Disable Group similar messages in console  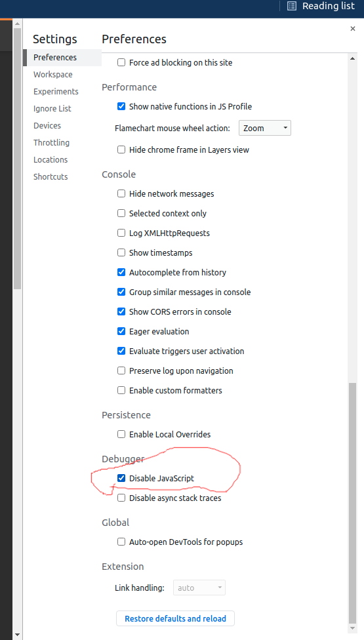tap(121, 292)
